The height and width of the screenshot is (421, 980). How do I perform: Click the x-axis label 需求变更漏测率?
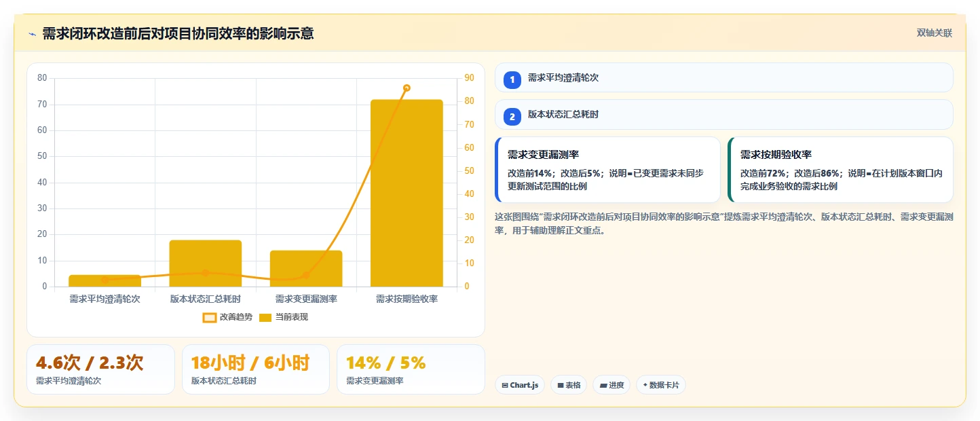point(306,299)
